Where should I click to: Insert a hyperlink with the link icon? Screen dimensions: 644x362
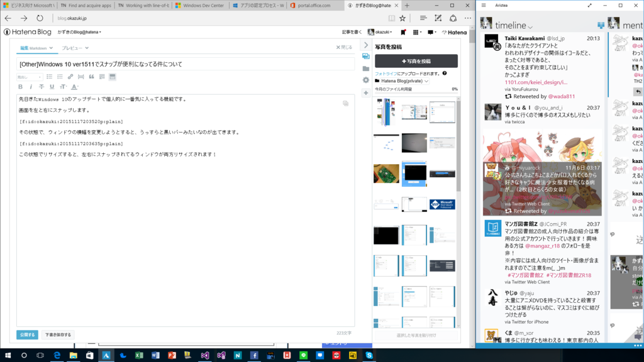click(x=70, y=77)
